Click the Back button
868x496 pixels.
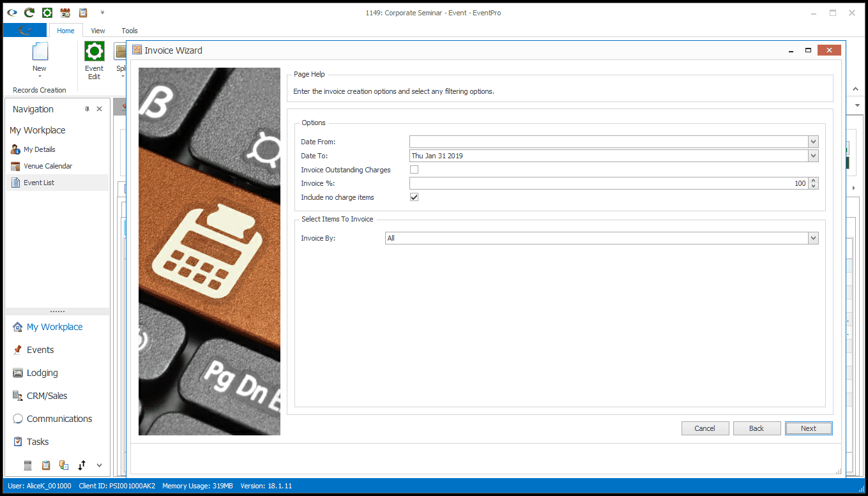tap(757, 428)
